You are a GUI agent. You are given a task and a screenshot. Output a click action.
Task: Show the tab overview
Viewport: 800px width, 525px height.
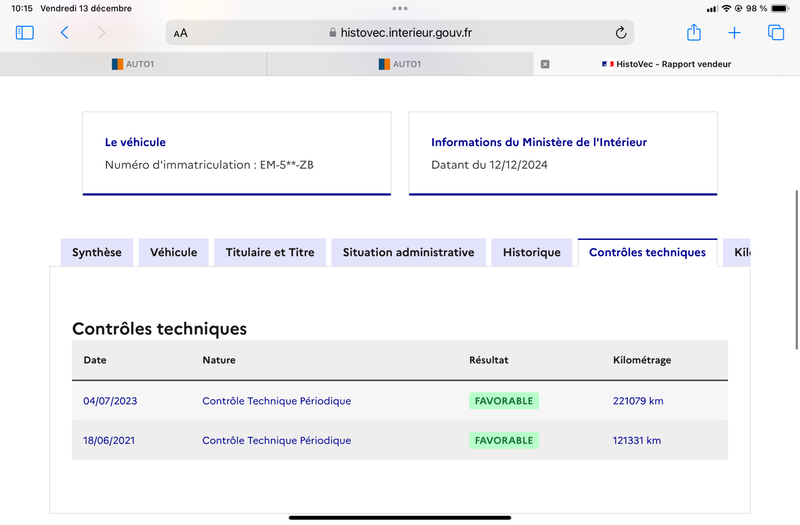coord(776,33)
